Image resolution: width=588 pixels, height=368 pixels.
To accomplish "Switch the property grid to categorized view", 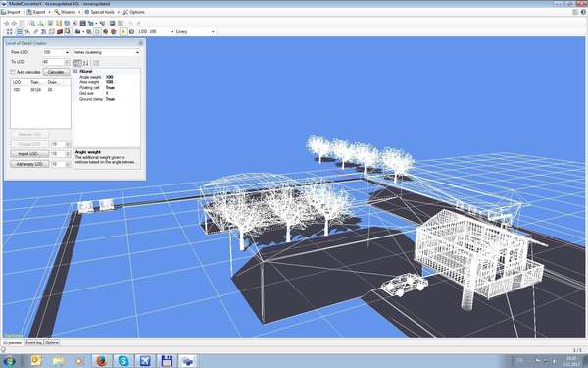I will 77,63.
